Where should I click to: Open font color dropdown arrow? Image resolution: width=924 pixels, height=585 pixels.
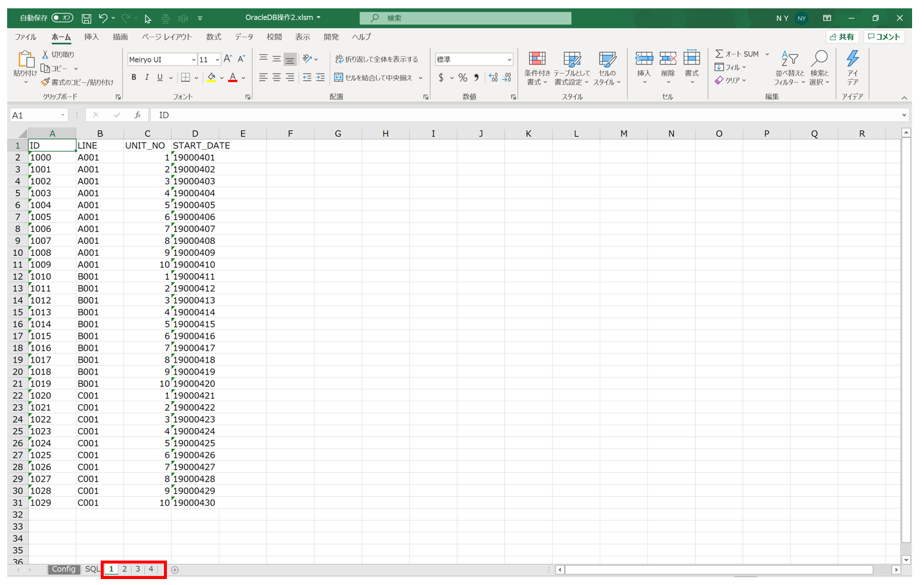pyautogui.click(x=243, y=78)
